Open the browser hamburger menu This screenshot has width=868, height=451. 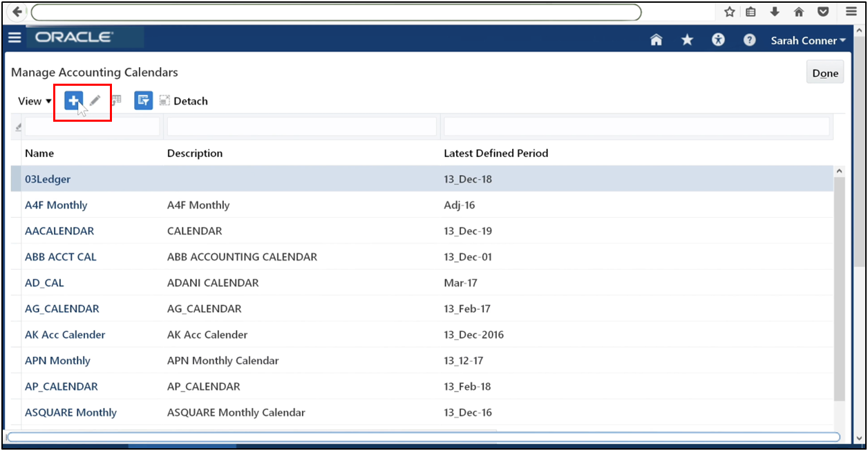[x=851, y=12]
